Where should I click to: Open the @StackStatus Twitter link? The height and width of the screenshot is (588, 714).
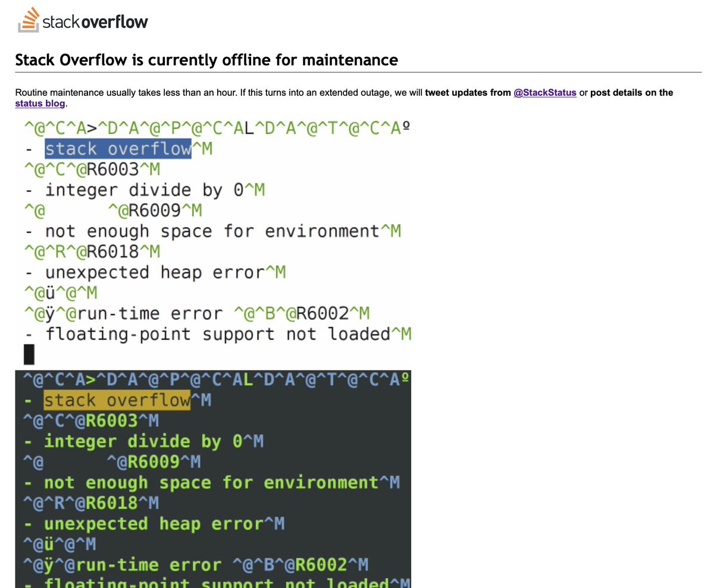[545, 93]
